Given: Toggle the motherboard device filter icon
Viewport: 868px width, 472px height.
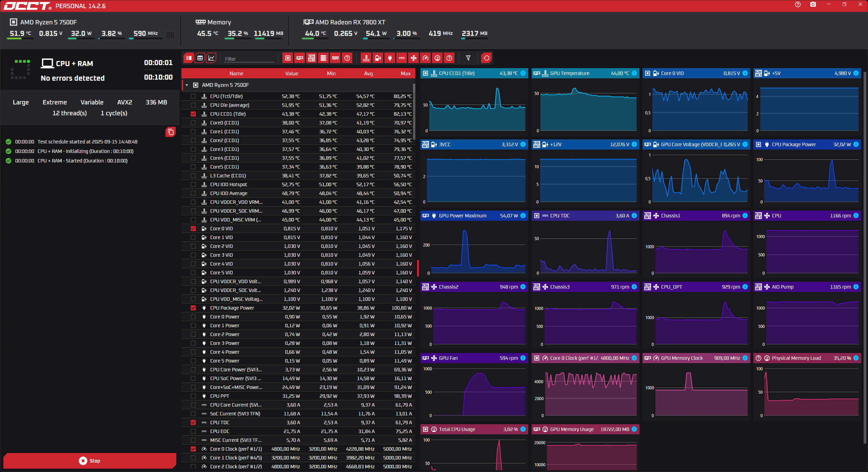Looking at the screenshot, I should (x=312, y=58).
